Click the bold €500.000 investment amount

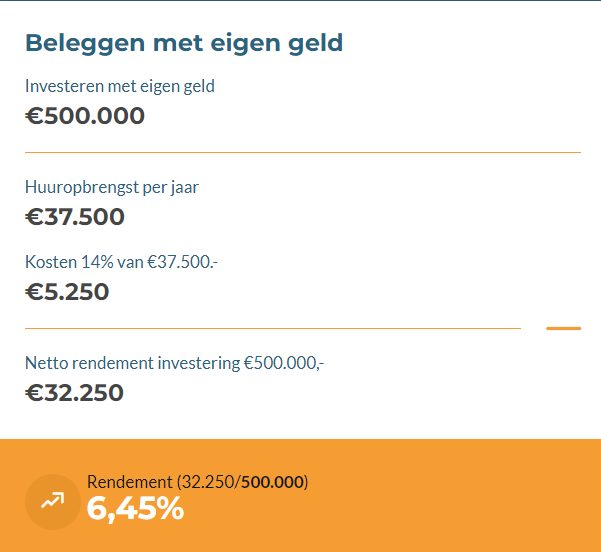[x=85, y=116]
